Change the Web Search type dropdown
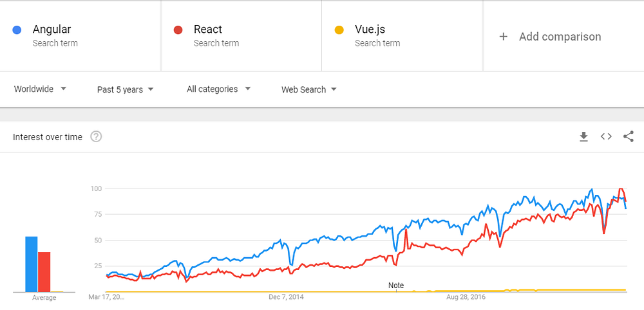This screenshot has height=310, width=644. click(x=309, y=89)
